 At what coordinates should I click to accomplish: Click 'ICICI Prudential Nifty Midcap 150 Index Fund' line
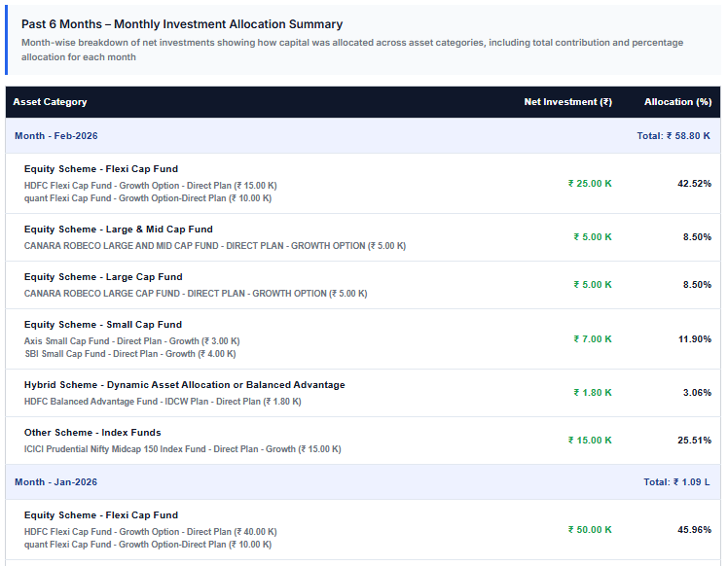coord(182,449)
